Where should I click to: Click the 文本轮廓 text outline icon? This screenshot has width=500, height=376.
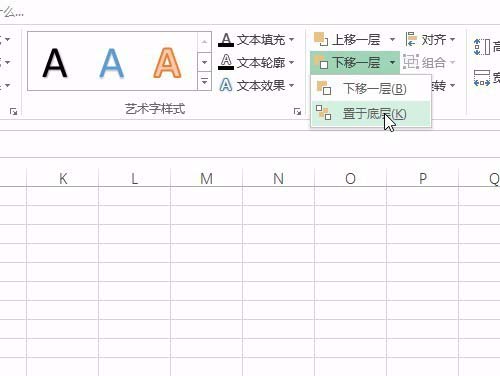226,62
